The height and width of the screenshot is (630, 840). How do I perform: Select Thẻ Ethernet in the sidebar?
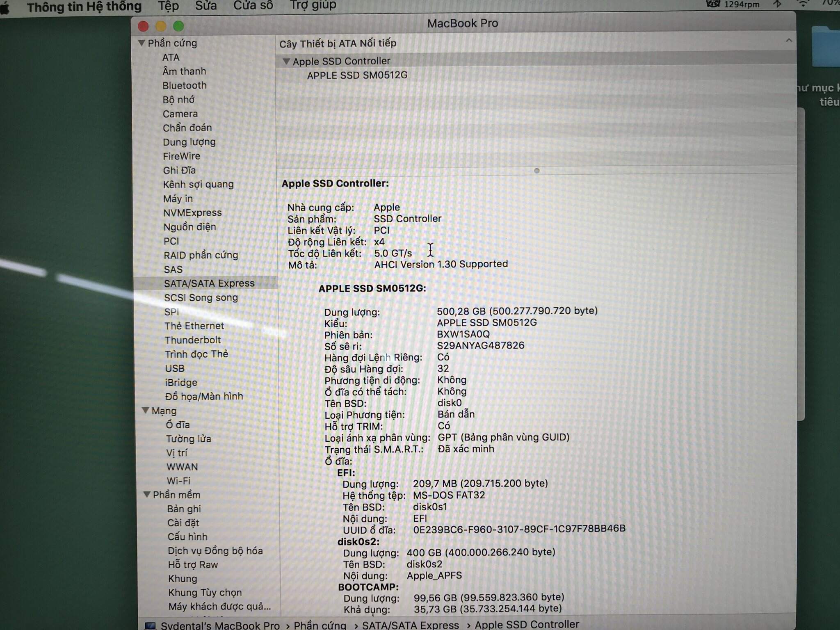click(x=194, y=326)
